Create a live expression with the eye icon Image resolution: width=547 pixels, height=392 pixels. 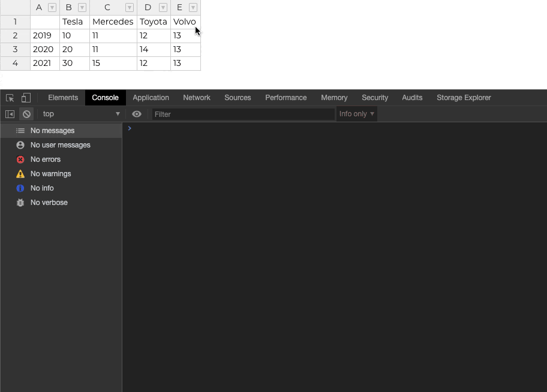pos(137,114)
